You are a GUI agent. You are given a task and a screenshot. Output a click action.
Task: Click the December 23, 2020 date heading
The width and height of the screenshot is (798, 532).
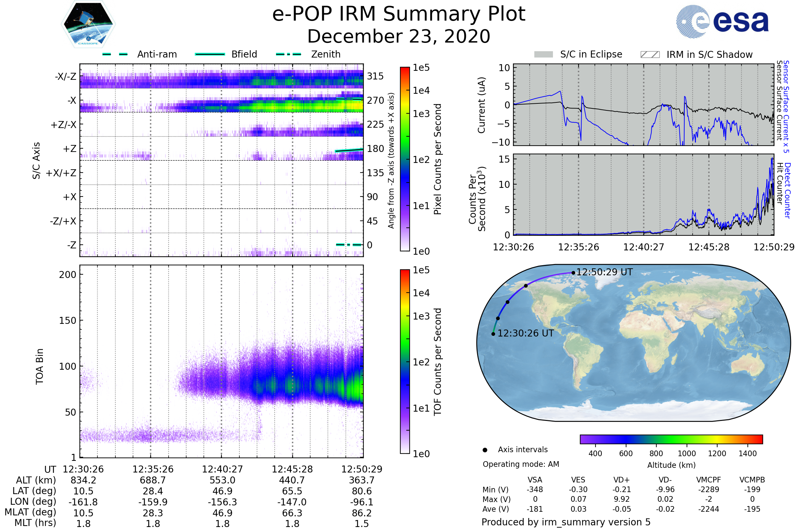[399, 37]
